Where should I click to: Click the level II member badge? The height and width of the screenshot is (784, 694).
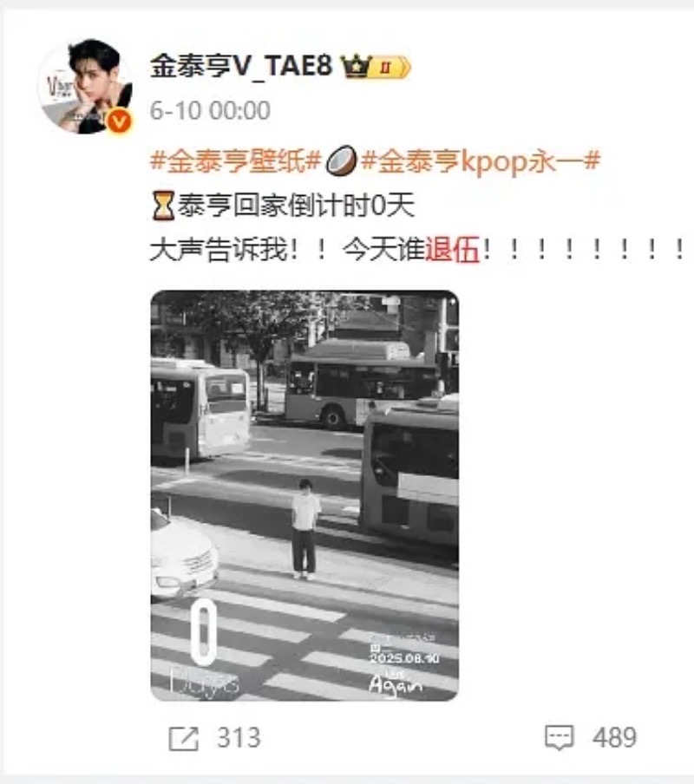(x=390, y=67)
